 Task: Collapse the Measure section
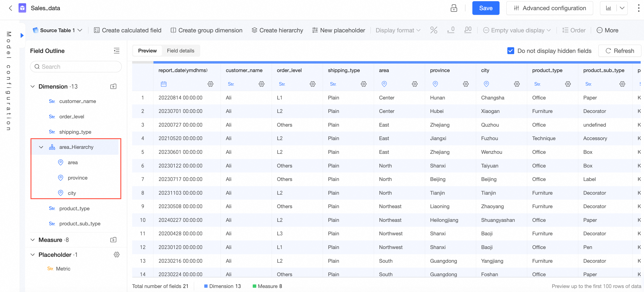point(32,240)
